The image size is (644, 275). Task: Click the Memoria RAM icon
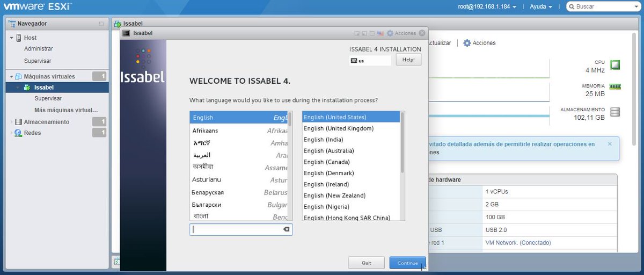coord(615,86)
